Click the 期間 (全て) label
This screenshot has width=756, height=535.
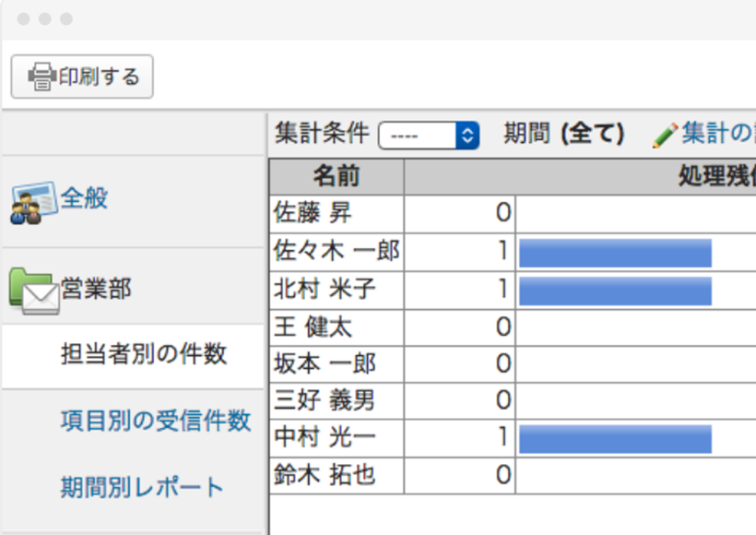pyautogui.click(x=564, y=133)
